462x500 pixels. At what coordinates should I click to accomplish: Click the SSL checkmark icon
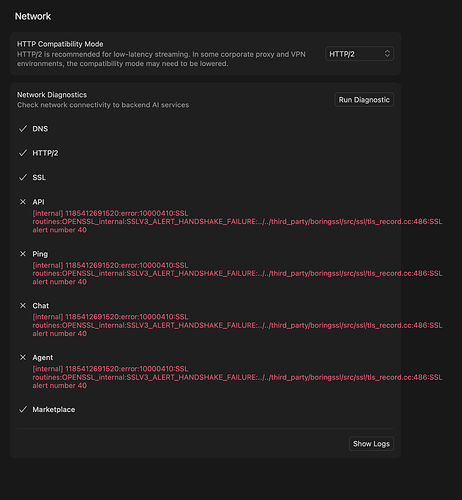23,177
